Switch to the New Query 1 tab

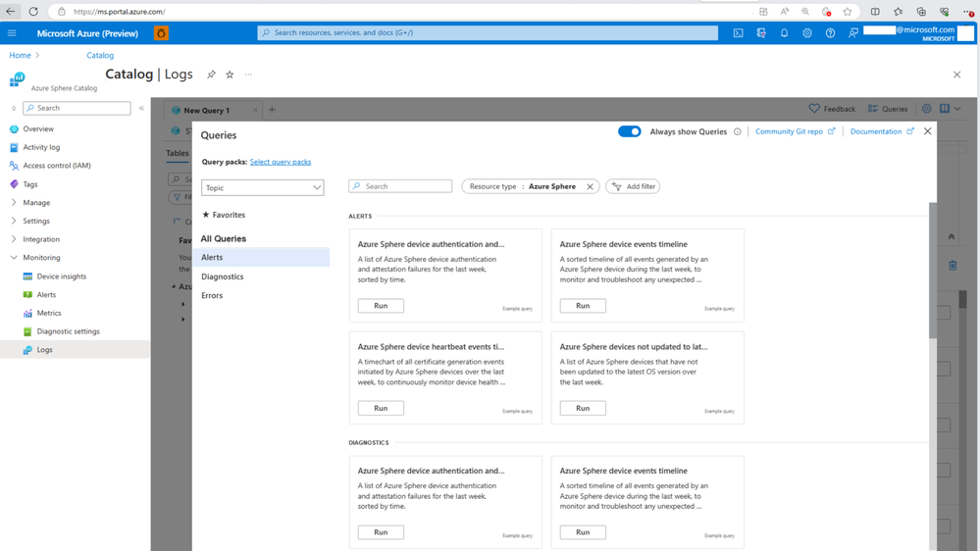tap(207, 110)
